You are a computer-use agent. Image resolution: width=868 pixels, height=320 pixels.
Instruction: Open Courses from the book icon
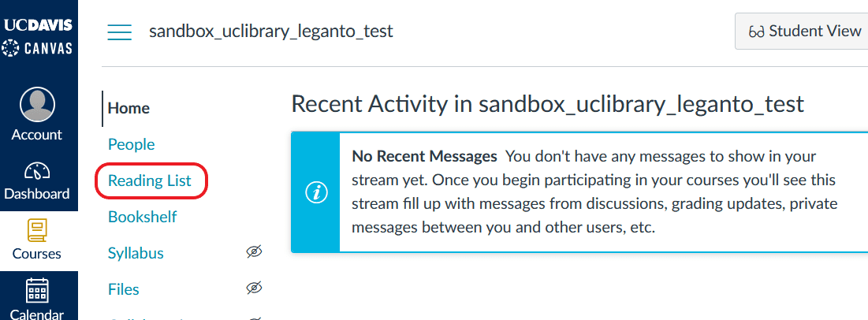37,230
